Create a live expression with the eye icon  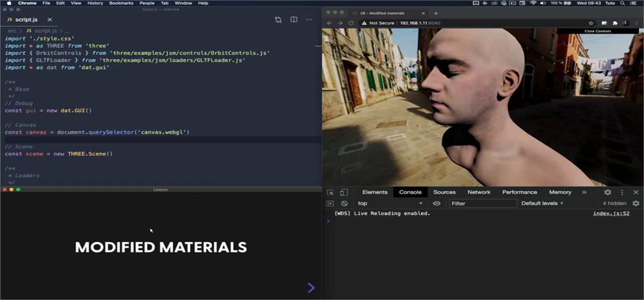coord(437,203)
